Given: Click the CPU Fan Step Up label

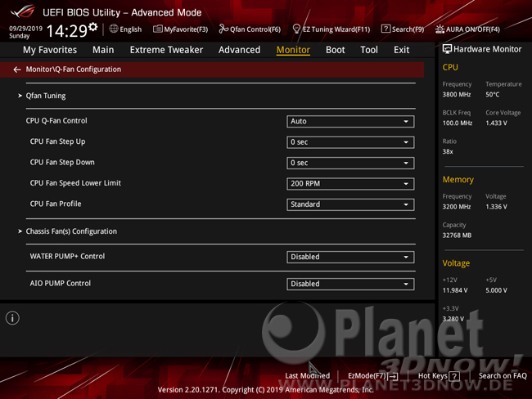Looking at the screenshot, I should [57, 141].
